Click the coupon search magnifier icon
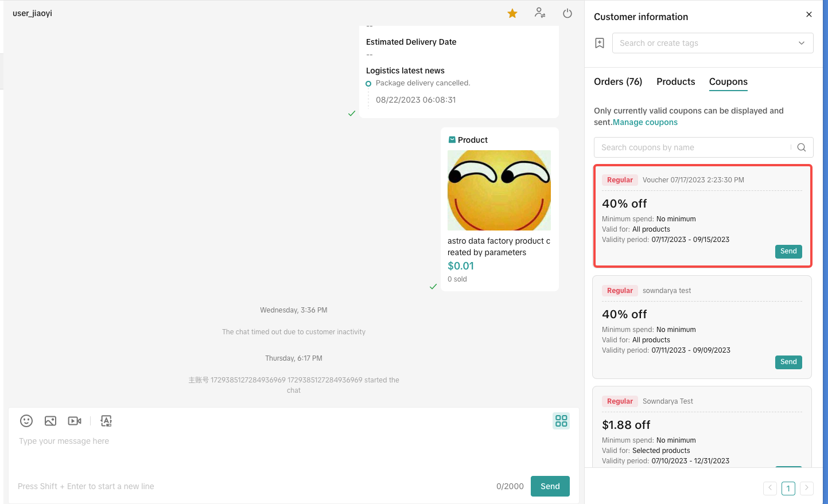The image size is (828, 504). 802,147
